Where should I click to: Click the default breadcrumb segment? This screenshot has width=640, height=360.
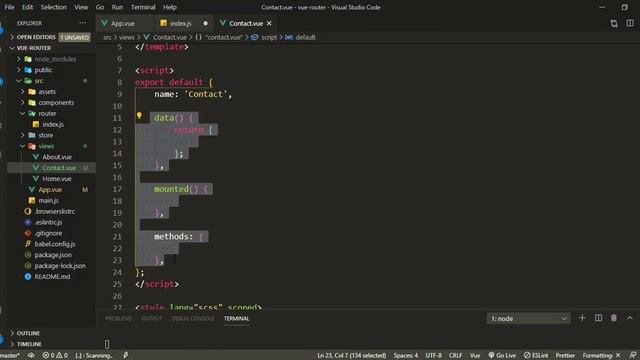[305, 37]
